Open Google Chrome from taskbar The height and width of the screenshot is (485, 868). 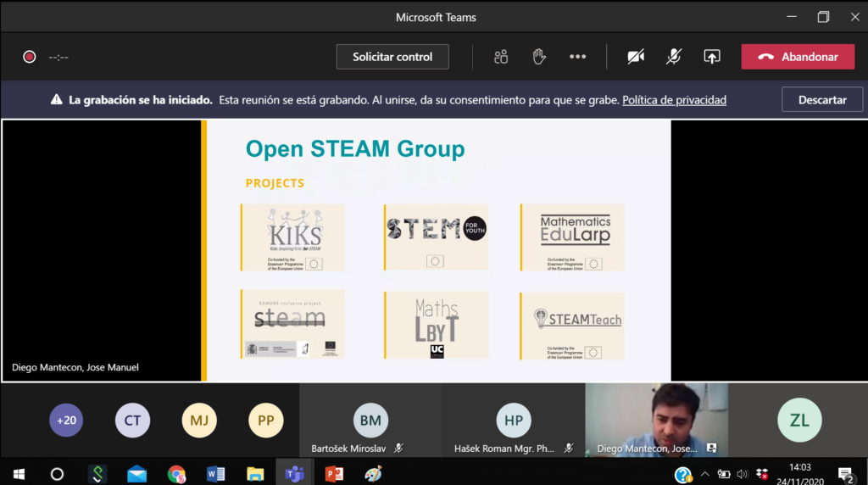click(176, 474)
